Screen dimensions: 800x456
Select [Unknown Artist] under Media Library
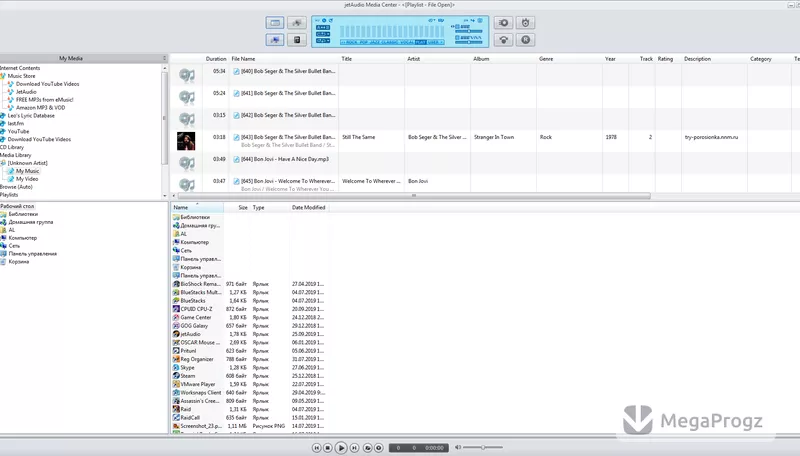pos(28,163)
